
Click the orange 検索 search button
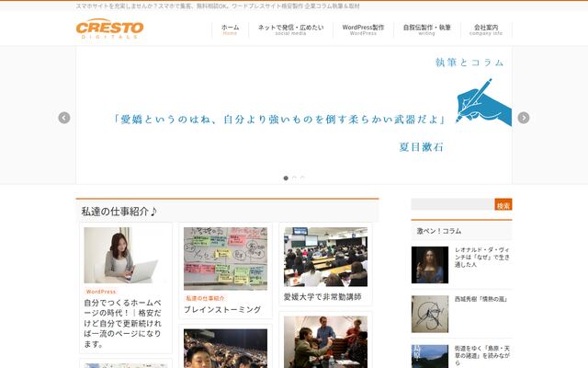click(x=503, y=204)
